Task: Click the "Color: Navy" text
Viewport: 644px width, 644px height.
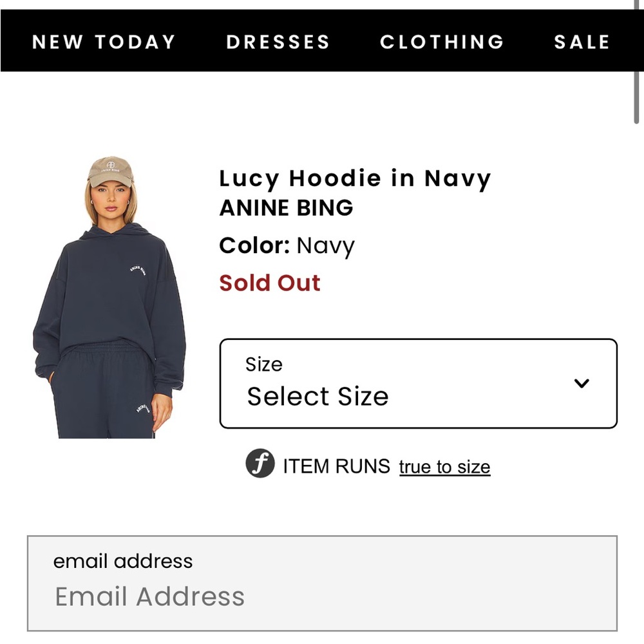Action: click(x=287, y=245)
